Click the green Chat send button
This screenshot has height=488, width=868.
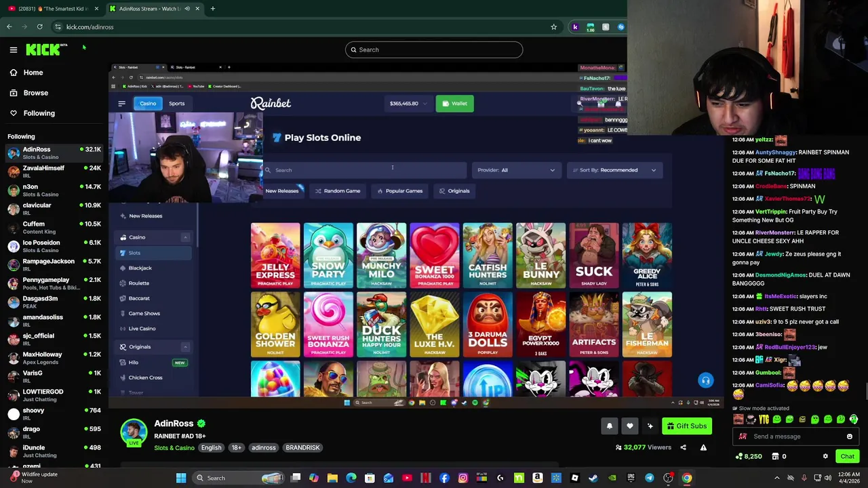(848, 456)
